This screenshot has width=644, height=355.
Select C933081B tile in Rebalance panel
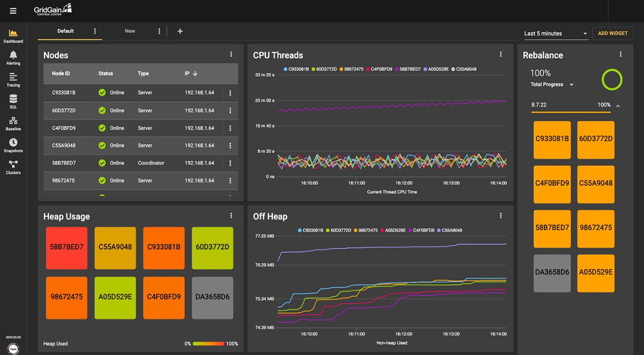(x=552, y=140)
